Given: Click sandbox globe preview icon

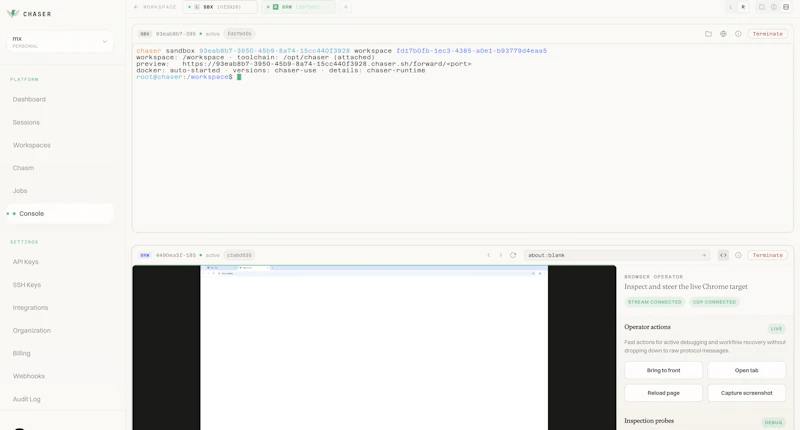Looking at the screenshot, I should 723,34.
